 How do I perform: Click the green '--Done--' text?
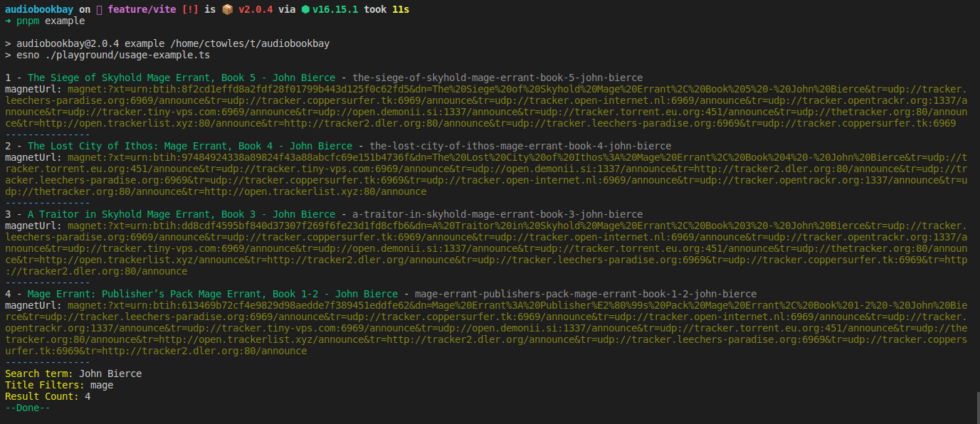coord(28,408)
